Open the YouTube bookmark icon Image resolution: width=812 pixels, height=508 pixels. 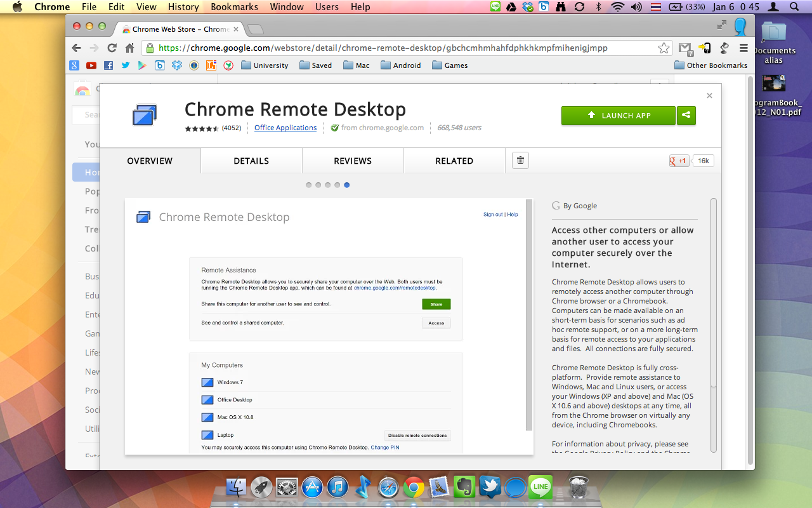point(91,65)
